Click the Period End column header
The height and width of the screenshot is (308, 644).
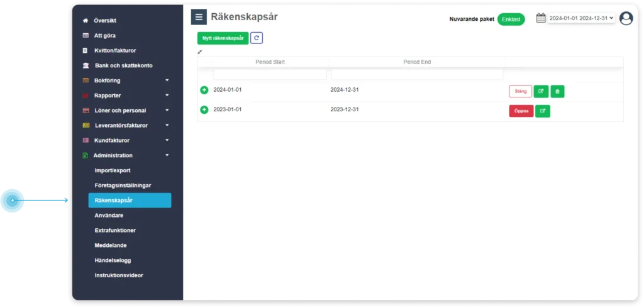[417, 62]
